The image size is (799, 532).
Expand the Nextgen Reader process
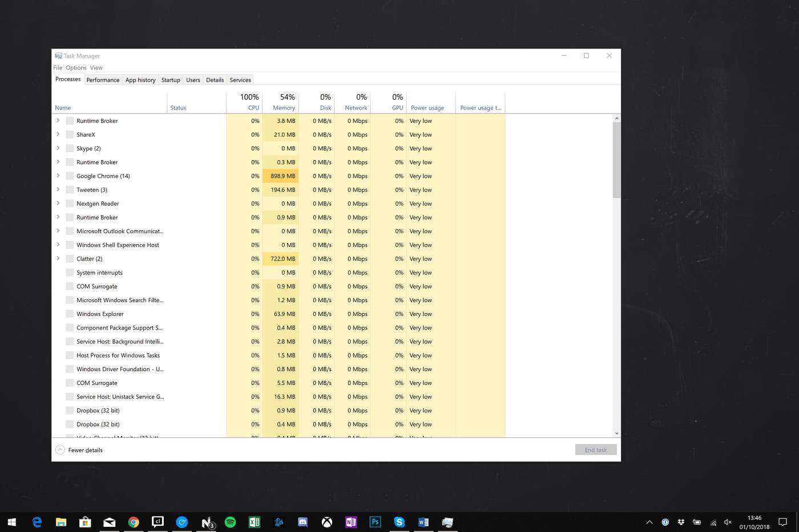point(58,203)
